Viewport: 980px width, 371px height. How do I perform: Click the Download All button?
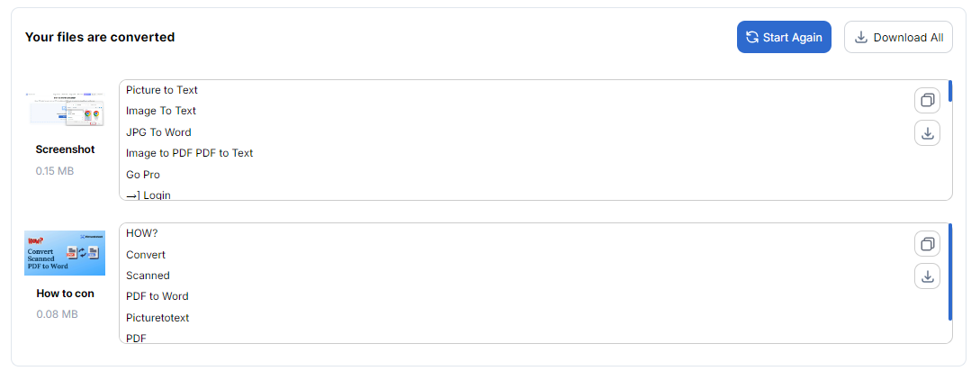pyautogui.click(x=898, y=37)
